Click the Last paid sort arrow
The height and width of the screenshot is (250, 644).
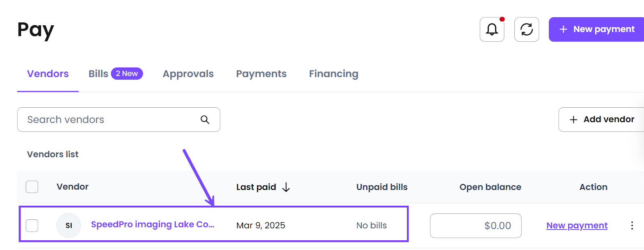(286, 187)
